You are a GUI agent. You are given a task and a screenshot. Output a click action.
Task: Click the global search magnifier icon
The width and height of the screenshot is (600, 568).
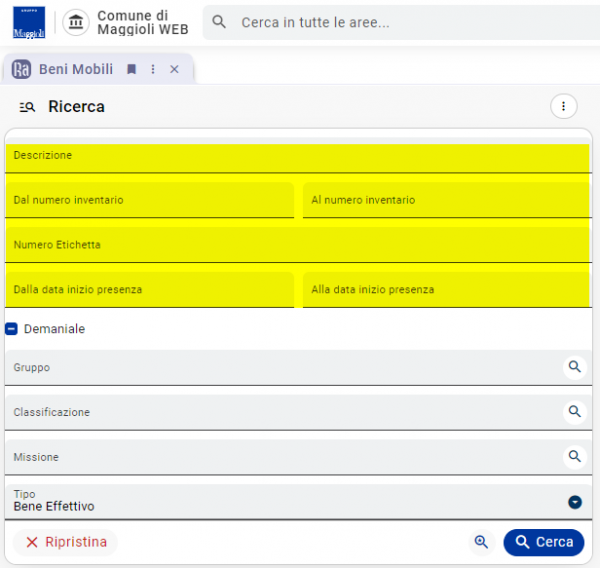click(x=219, y=22)
